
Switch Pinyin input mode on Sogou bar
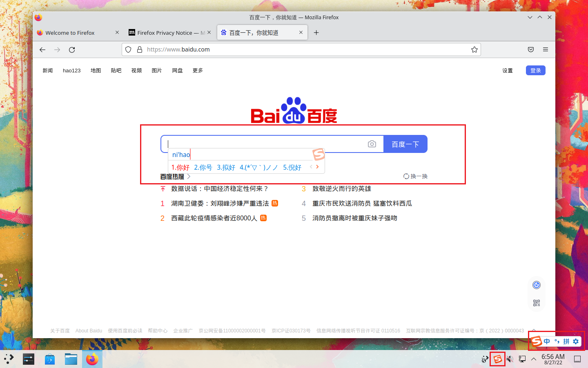pos(566,341)
